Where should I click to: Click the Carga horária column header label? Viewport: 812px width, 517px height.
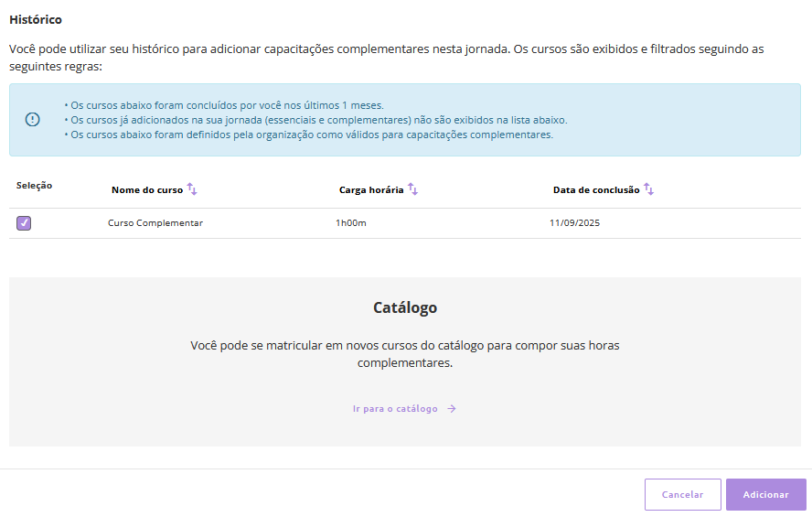[370, 190]
